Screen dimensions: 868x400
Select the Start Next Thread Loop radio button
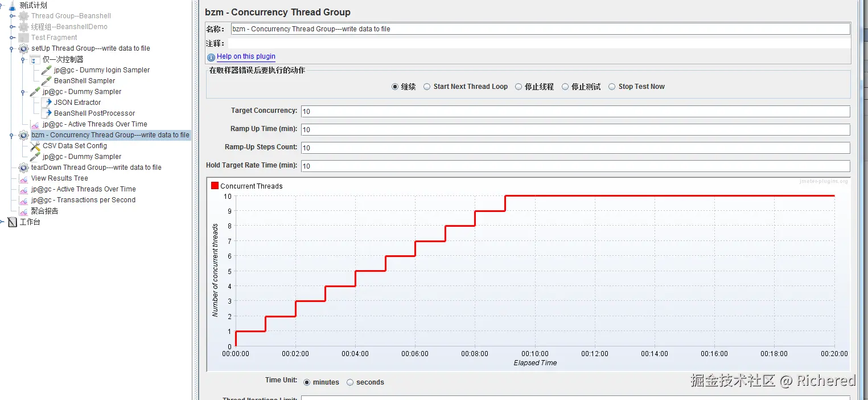[427, 87]
